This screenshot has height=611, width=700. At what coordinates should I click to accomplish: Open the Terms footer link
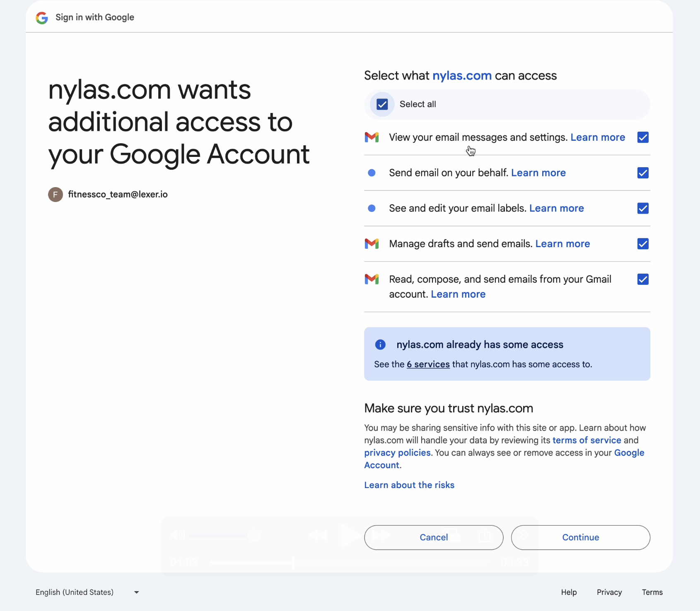[652, 592]
